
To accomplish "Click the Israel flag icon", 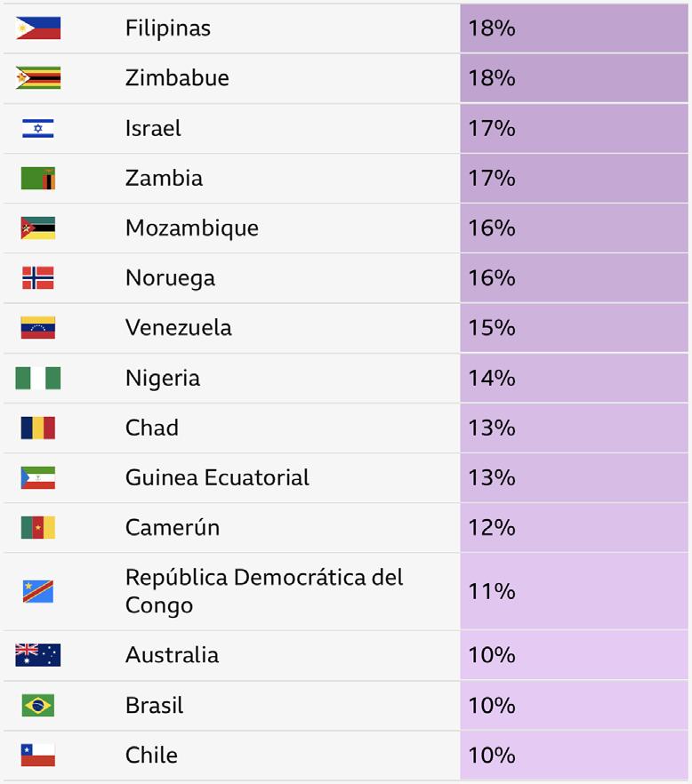I will 38,128.
